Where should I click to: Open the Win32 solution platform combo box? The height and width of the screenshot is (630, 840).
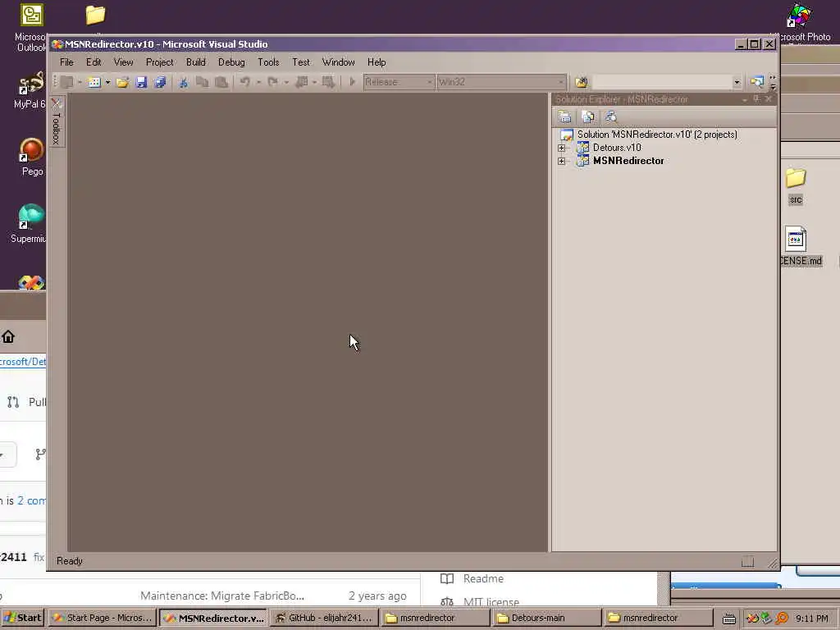[501, 82]
